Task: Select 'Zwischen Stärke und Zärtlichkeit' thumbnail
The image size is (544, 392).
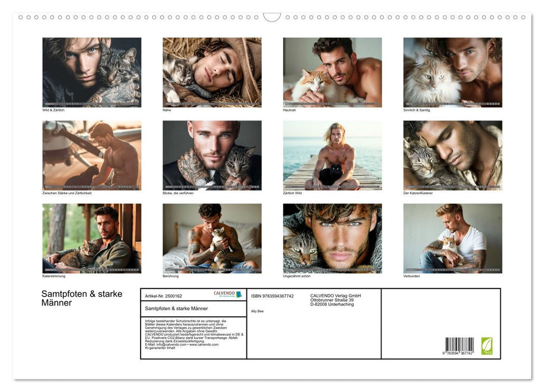Action: pos(92,156)
